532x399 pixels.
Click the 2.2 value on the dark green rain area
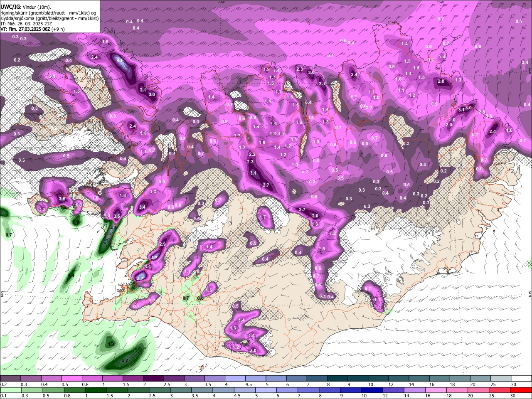(x=124, y=360)
